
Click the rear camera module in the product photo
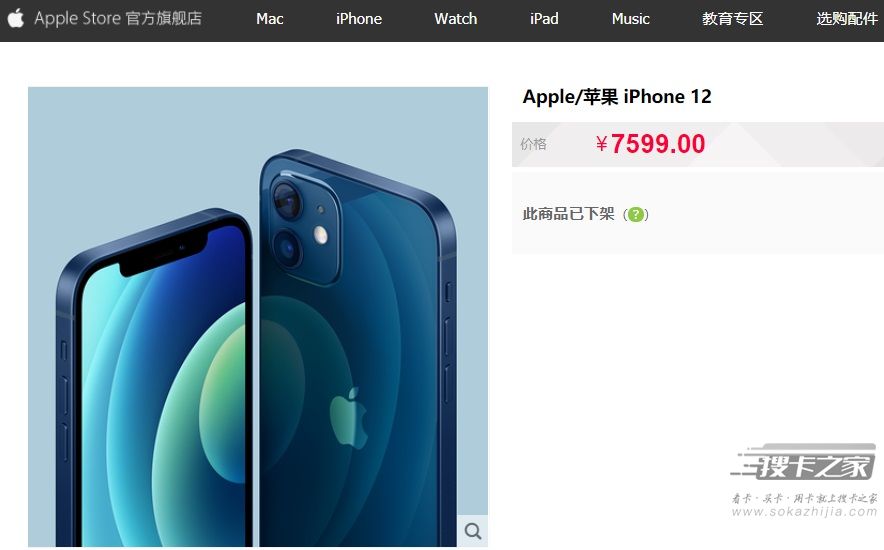pyautogui.click(x=305, y=225)
